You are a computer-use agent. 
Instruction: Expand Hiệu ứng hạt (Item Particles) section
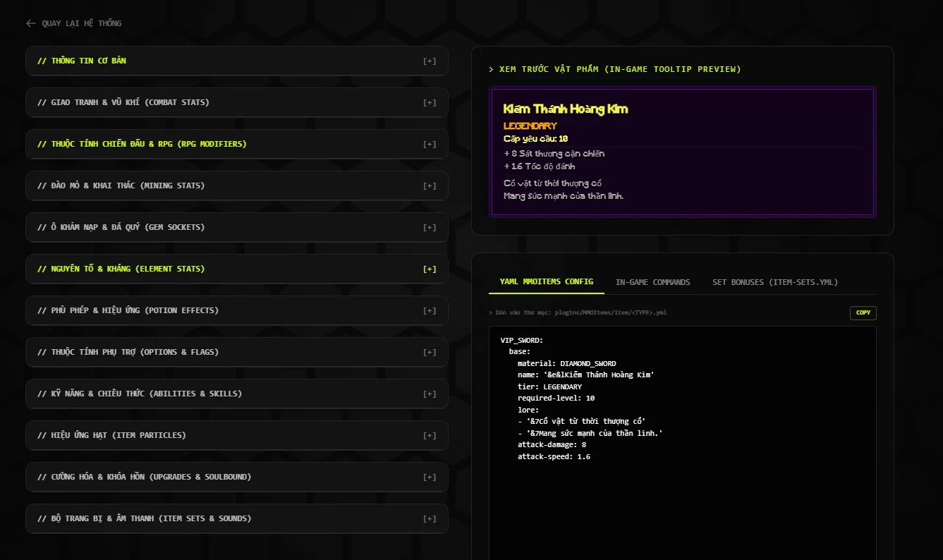237,435
